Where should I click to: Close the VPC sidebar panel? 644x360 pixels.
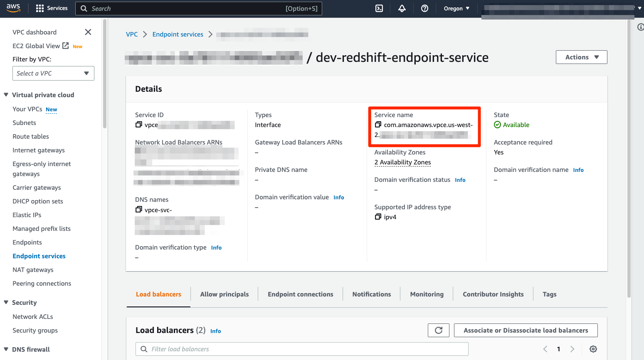[88, 32]
